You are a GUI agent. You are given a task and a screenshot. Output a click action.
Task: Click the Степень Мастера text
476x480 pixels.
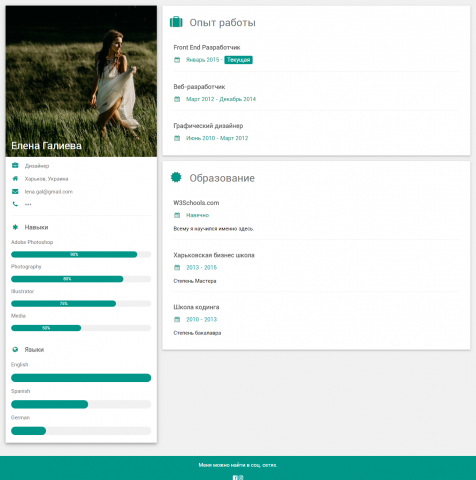195,281
